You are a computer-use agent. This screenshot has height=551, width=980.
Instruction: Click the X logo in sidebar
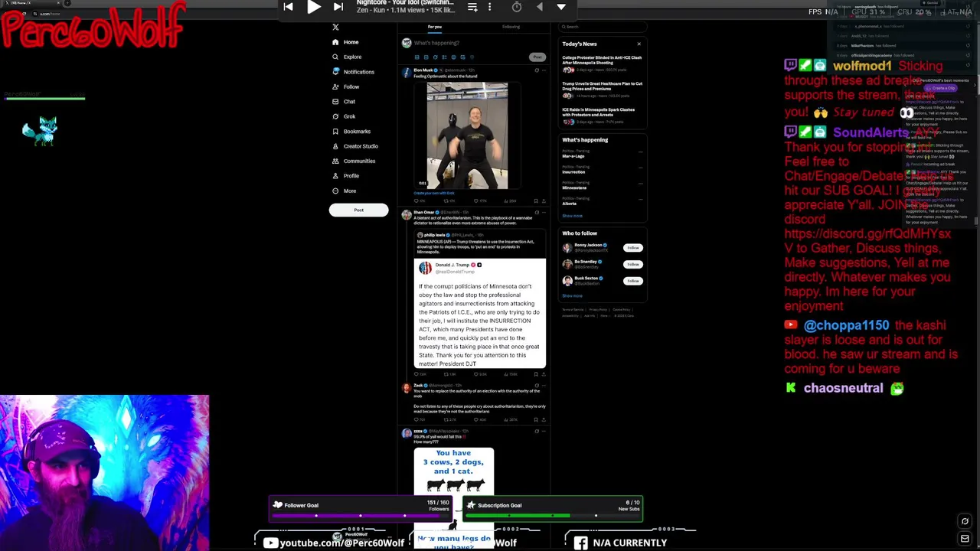click(x=335, y=27)
